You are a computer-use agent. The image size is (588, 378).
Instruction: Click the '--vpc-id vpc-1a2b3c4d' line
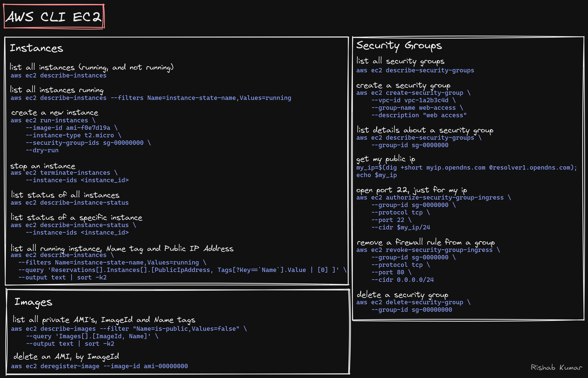point(414,100)
